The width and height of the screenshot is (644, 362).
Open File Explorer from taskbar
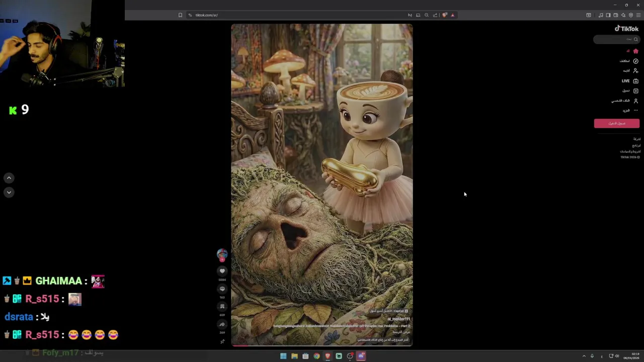tap(294, 356)
